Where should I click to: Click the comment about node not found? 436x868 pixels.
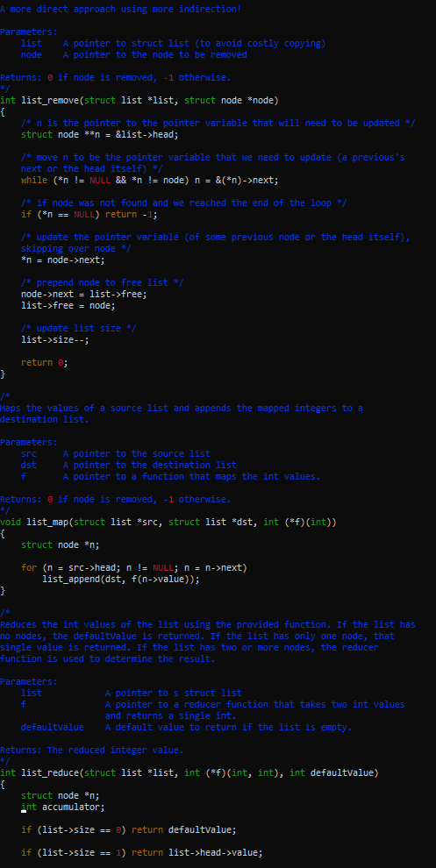click(184, 203)
